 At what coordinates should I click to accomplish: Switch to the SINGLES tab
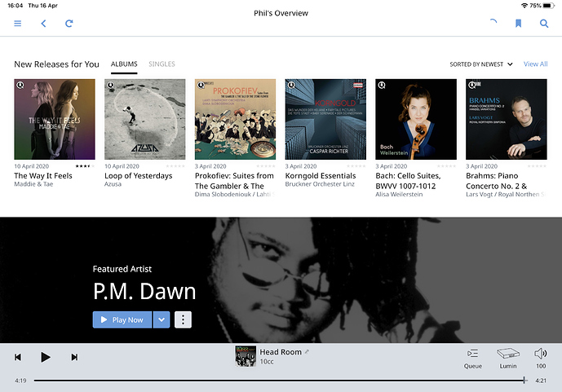point(162,64)
